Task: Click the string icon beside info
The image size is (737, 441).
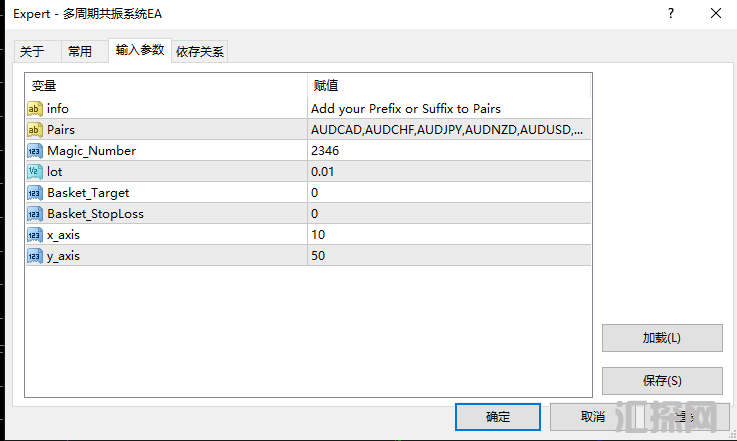Action: coord(35,109)
